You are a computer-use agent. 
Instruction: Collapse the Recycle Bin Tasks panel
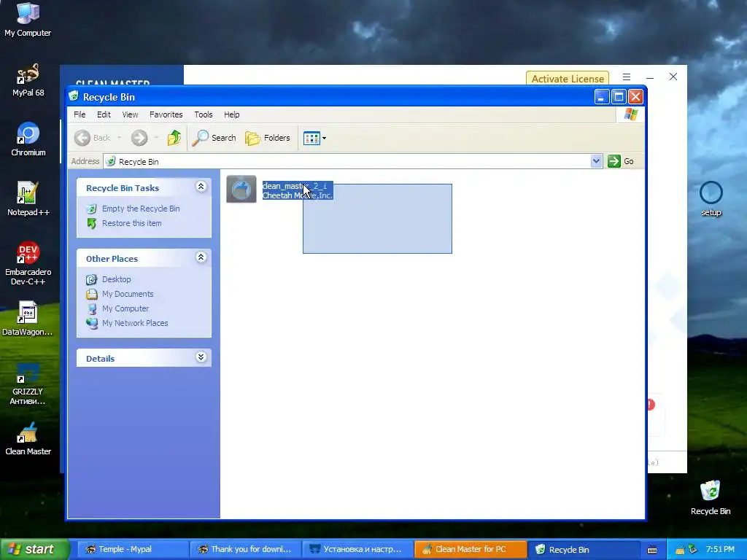pos(201,187)
